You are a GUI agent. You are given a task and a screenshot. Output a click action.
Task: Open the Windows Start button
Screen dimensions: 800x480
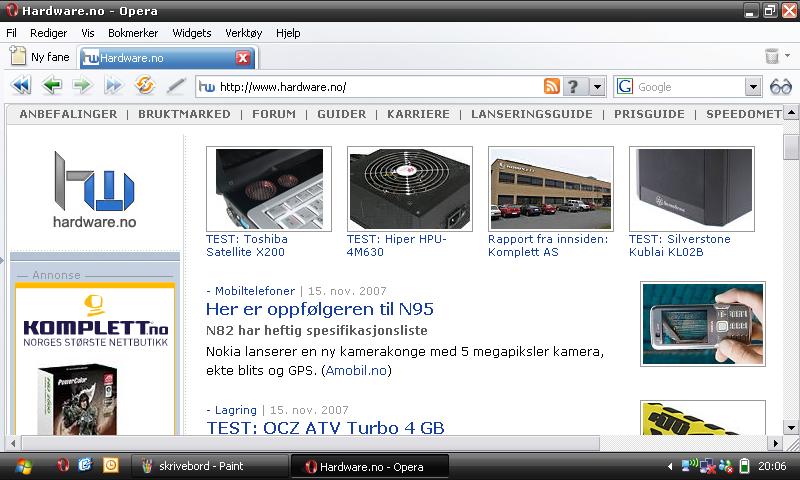[x=23, y=466]
